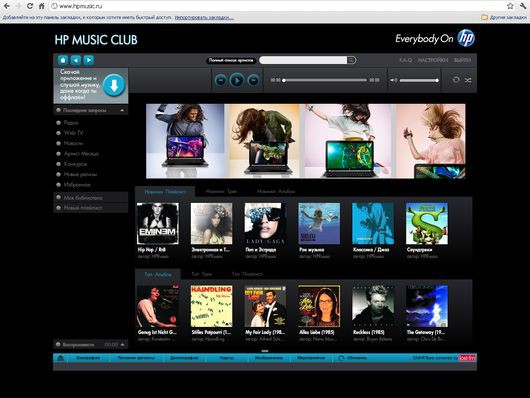Click inside the artist search field
The width and height of the screenshot is (530, 398).
303,60
